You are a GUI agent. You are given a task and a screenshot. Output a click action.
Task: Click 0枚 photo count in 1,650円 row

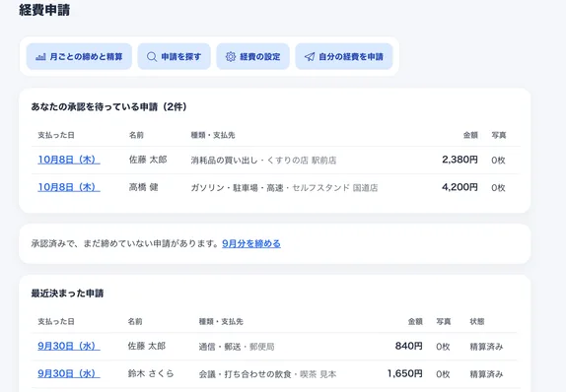point(443,374)
